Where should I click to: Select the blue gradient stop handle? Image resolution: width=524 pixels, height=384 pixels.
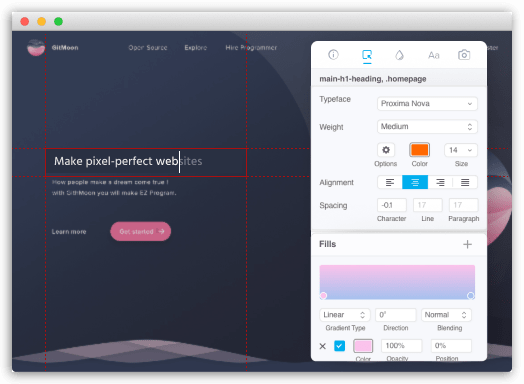(471, 295)
